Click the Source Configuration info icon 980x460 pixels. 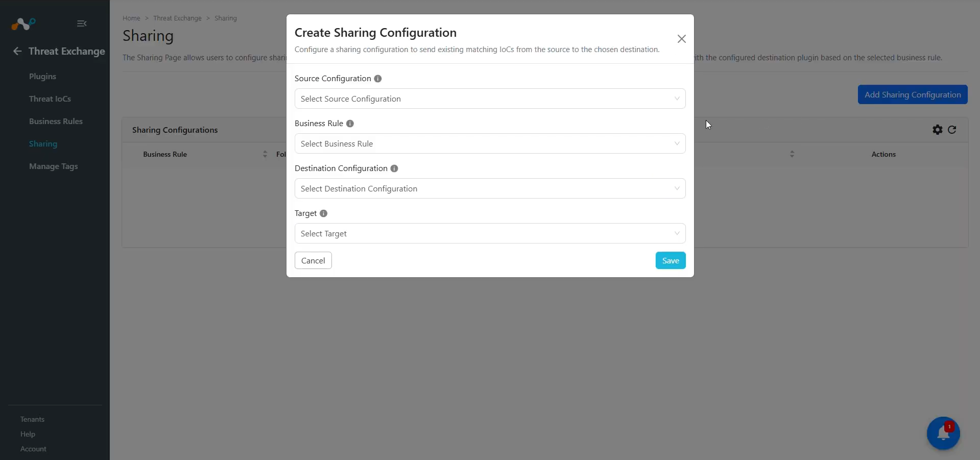coord(378,79)
